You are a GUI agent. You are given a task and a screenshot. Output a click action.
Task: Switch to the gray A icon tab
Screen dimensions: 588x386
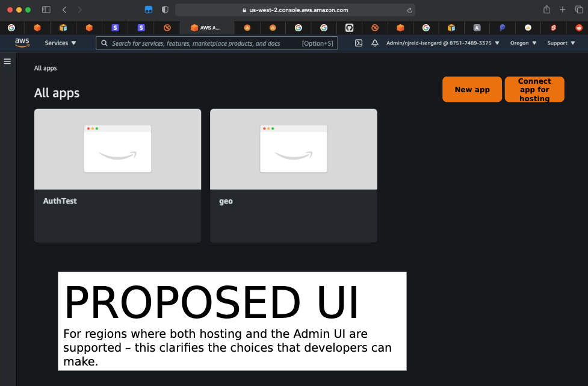coord(477,28)
